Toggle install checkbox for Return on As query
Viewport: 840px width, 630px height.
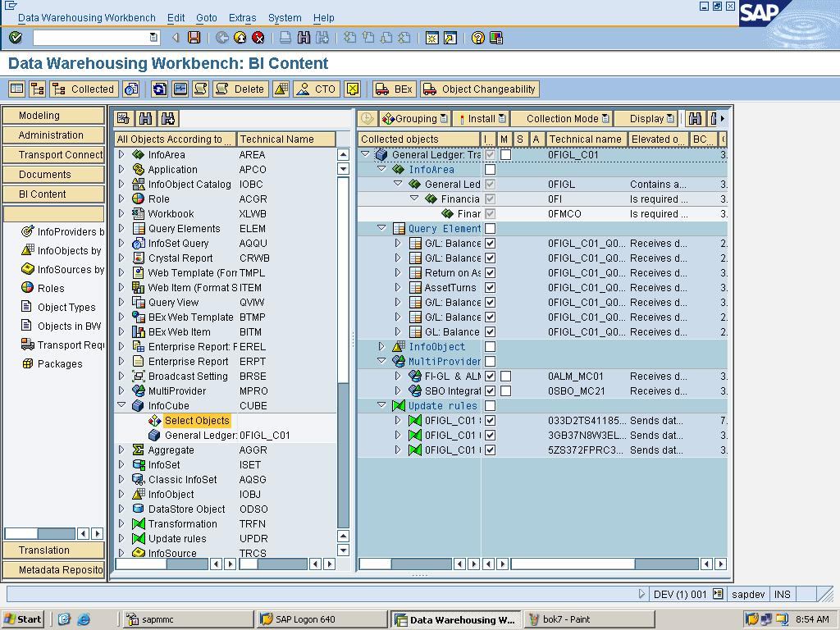491,272
